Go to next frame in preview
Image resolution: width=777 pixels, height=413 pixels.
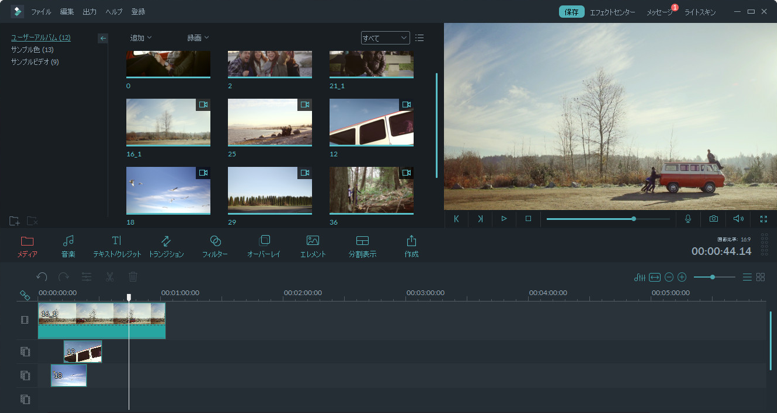pos(480,219)
